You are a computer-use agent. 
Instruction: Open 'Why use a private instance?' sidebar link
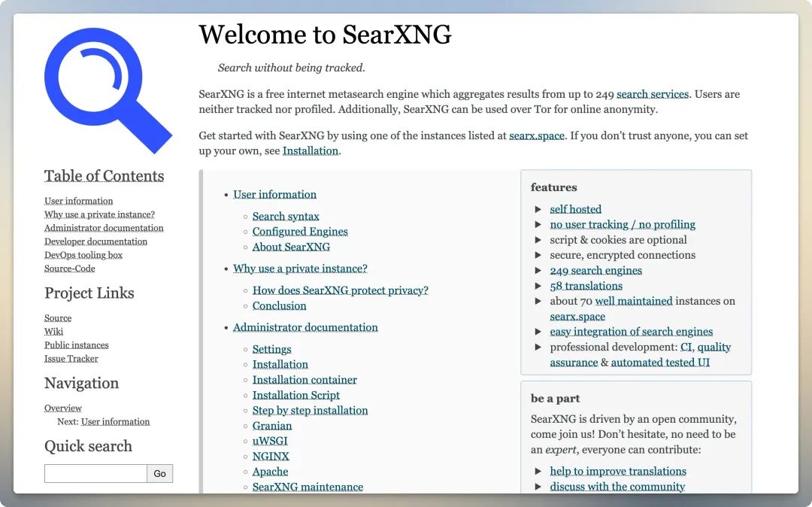click(99, 214)
